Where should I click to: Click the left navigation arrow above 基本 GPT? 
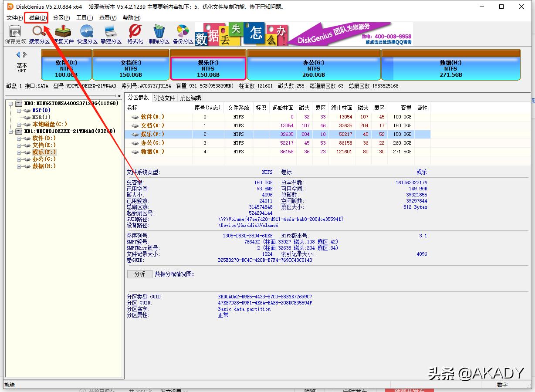(18, 54)
